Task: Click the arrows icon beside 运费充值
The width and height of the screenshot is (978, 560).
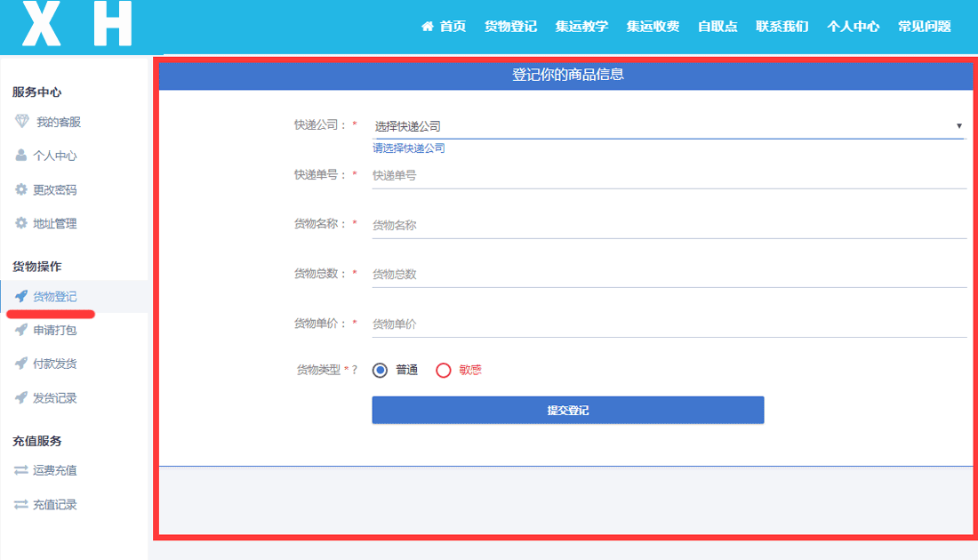Action: [21, 470]
